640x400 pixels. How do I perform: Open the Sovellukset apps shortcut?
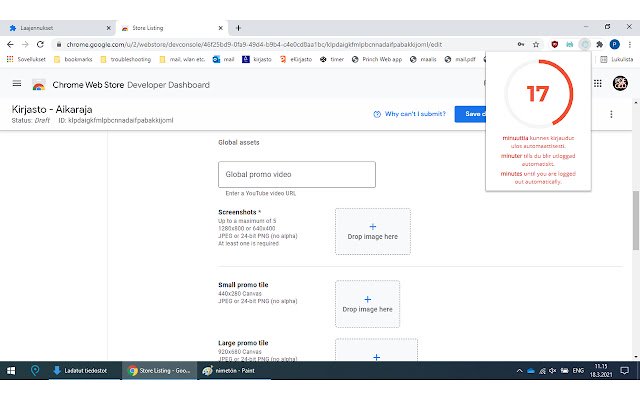[x=26, y=59]
